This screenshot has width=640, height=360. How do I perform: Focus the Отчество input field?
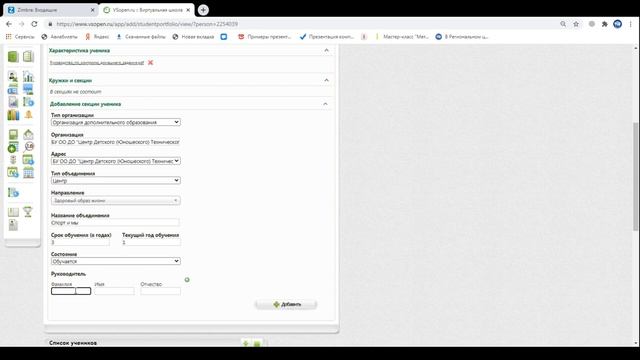pyautogui.click(x=160, y=291)
